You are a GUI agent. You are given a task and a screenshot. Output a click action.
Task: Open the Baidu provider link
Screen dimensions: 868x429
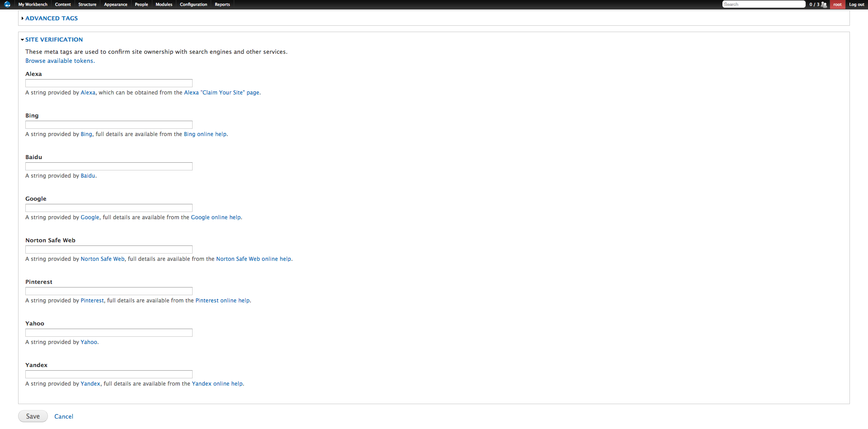coord(88,176)
